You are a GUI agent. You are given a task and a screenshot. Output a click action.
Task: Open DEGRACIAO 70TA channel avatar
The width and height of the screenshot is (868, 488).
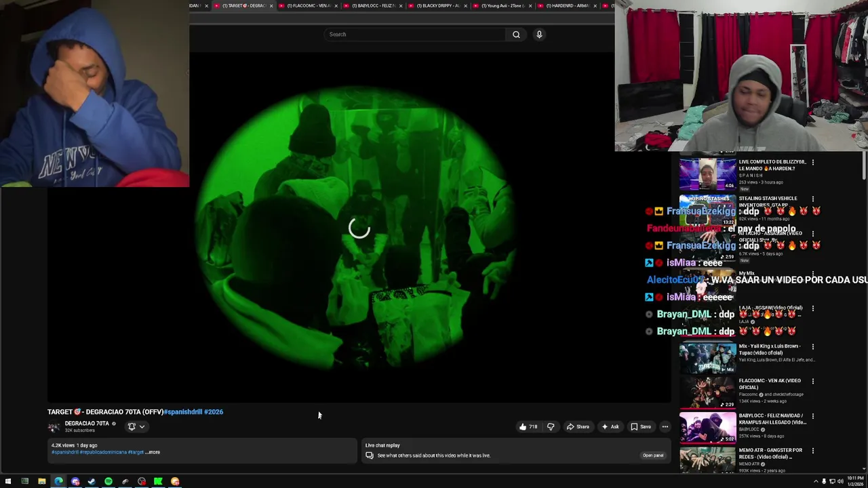coord(54,427)
